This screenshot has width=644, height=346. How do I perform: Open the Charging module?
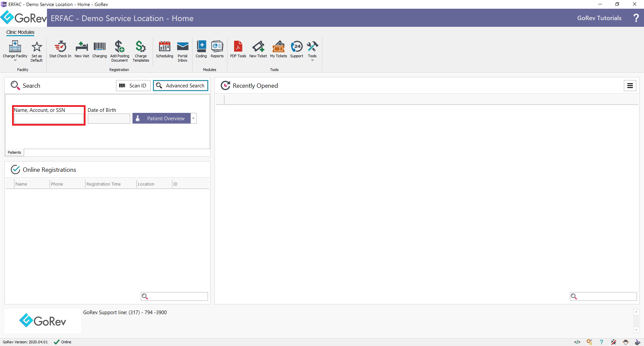(100, 49)
